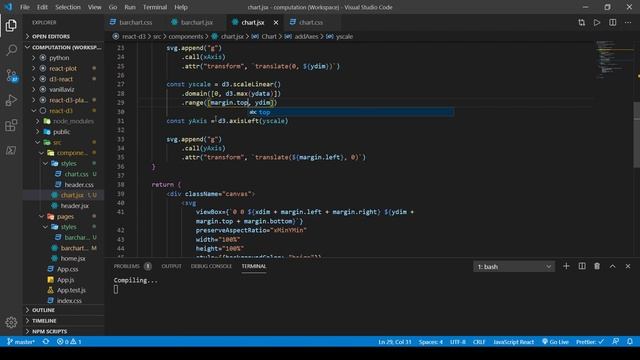This screenshot has height=360, width=640.
Task: Switch to the chart.css editor tab
Action: pyautogui.click(x=310, y=22)
